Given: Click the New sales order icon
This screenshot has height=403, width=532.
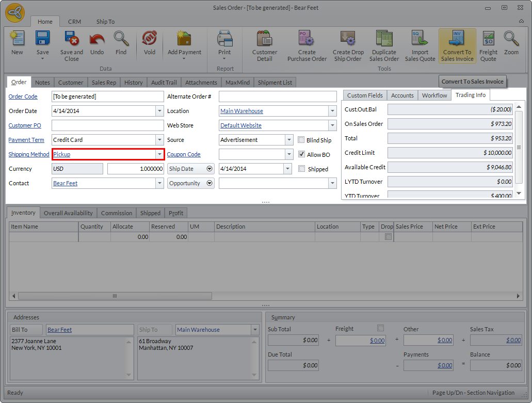Looking at the screenshot, I should (17, 45).
